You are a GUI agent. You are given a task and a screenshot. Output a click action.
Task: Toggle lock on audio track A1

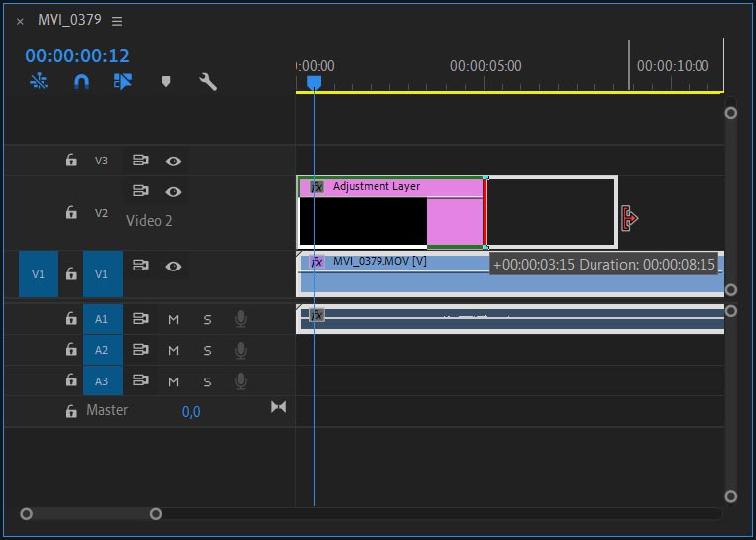pyautogui.click(x=71, y=319)
